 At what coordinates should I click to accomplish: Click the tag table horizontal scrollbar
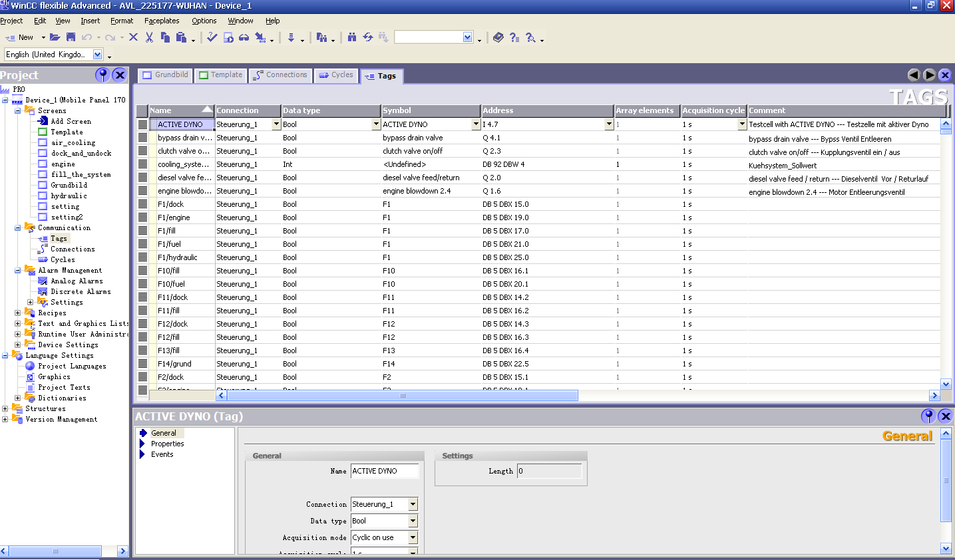coord(402,396)
